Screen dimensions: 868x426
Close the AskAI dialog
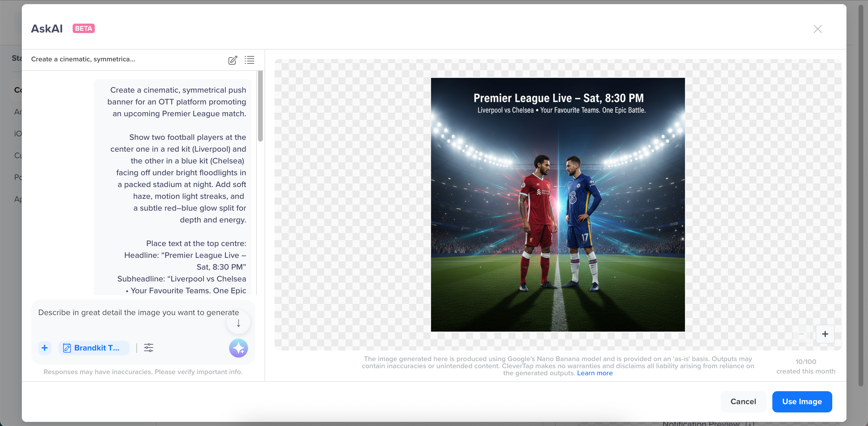pos(818,29)
